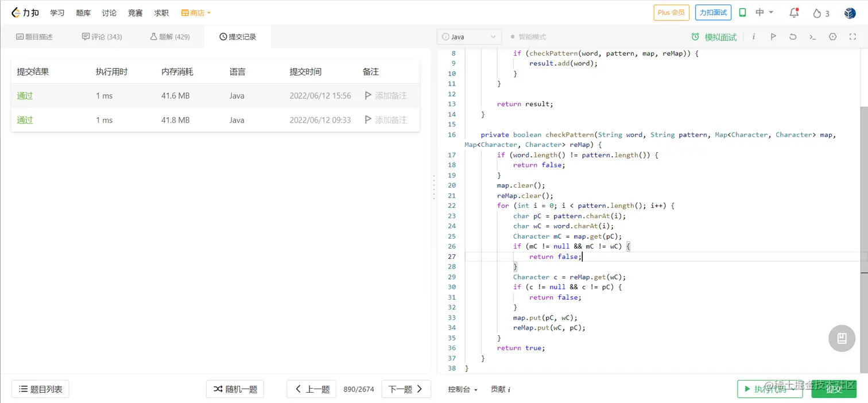Click the 890/2674 problem counter
The image size is (868, 403).
point(359,389)
